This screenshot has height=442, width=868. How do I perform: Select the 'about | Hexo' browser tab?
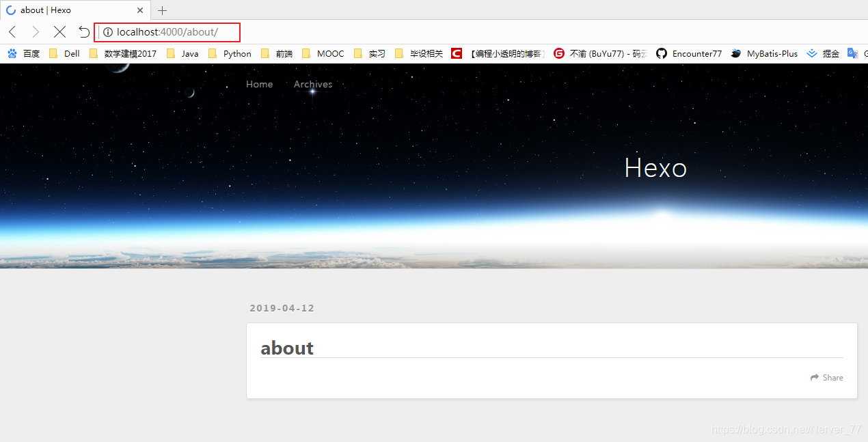pos(75,10)
